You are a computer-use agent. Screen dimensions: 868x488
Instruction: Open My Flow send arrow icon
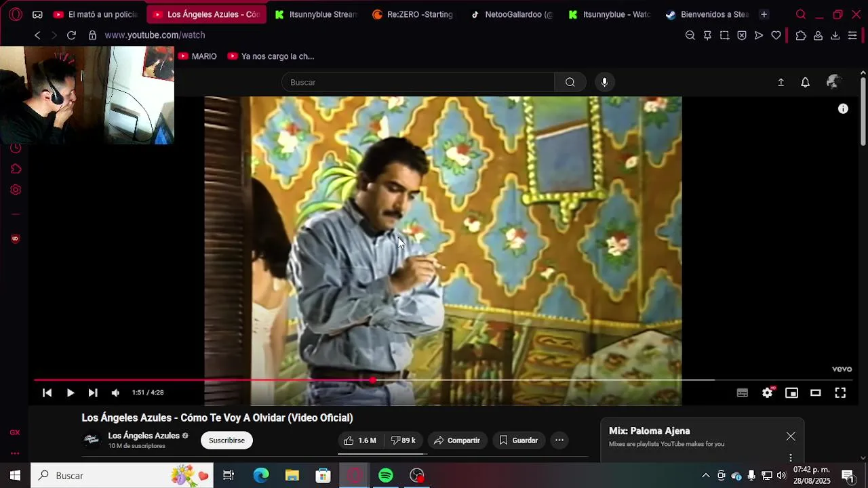[759, 35]
